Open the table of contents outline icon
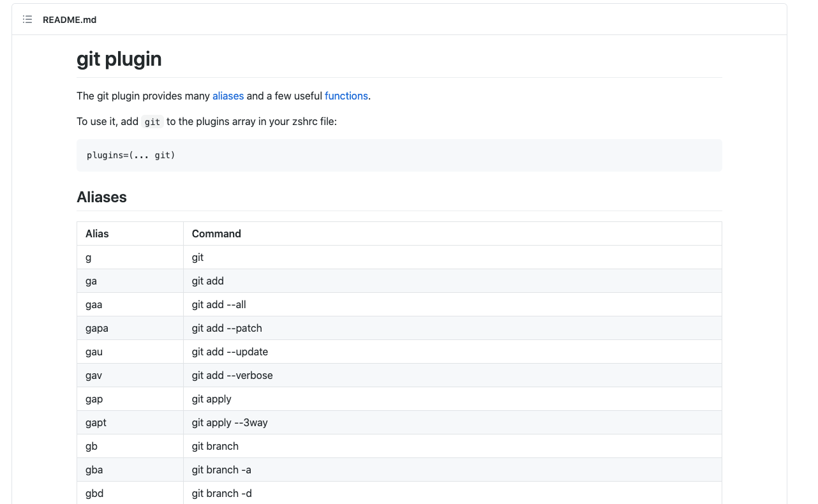818x504 pixels. coord(27,20)
